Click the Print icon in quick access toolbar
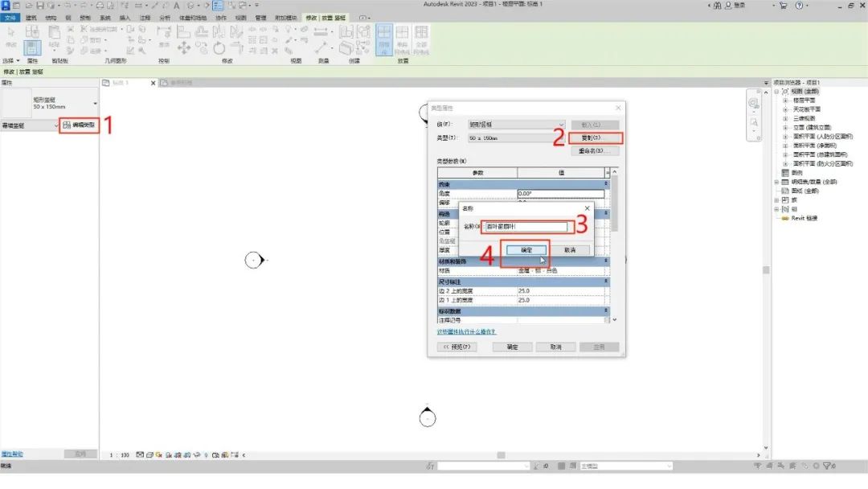 pos(100,6)
